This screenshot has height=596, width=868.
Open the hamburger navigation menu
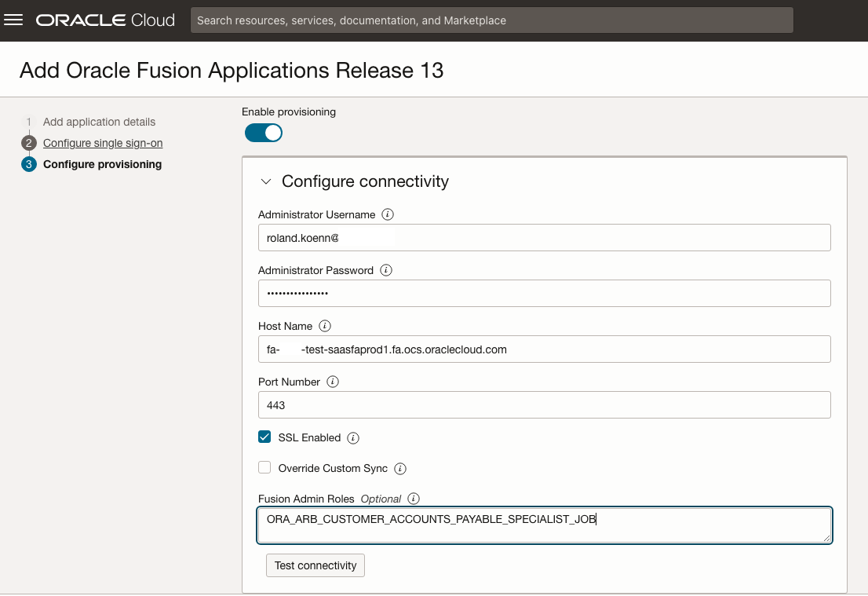coord(14,20)
